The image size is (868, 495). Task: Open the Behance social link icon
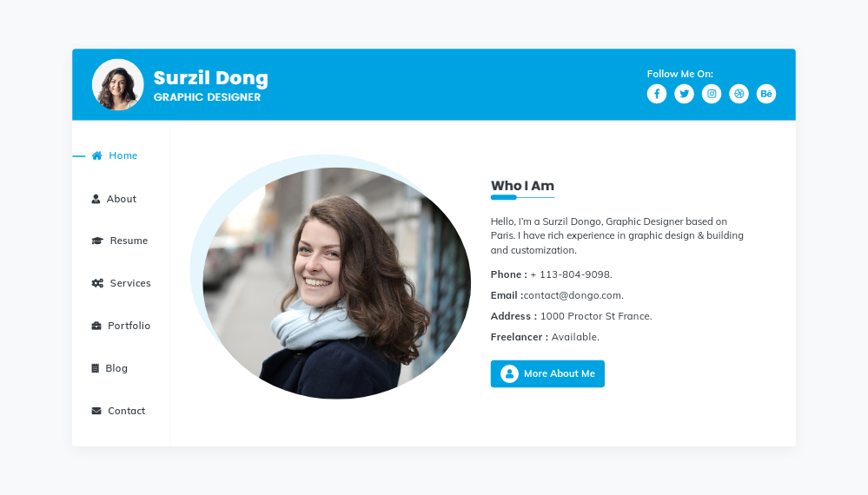(766, 94)
